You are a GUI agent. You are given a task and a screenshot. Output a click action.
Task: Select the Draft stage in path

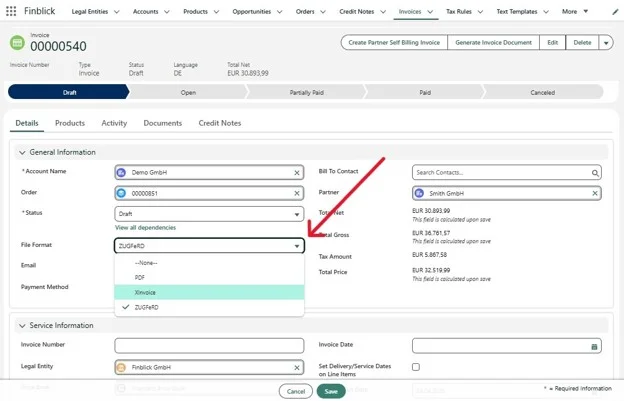[68, 92]
